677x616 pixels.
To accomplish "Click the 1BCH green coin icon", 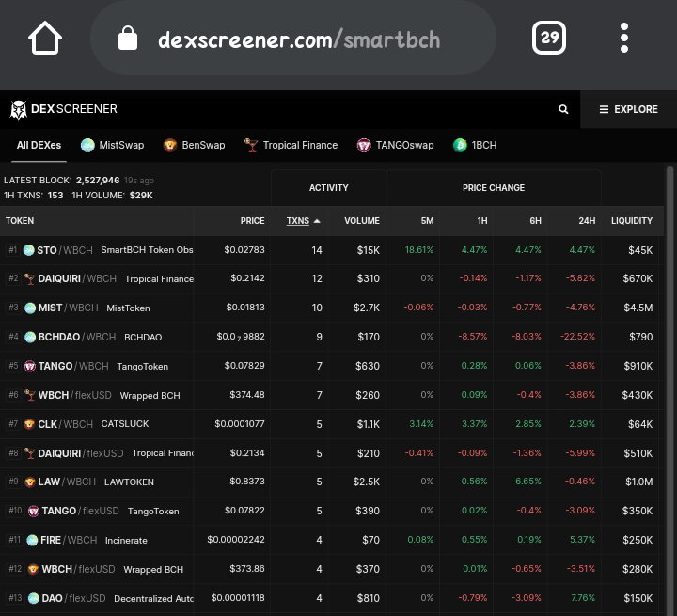I will (460, 145).
